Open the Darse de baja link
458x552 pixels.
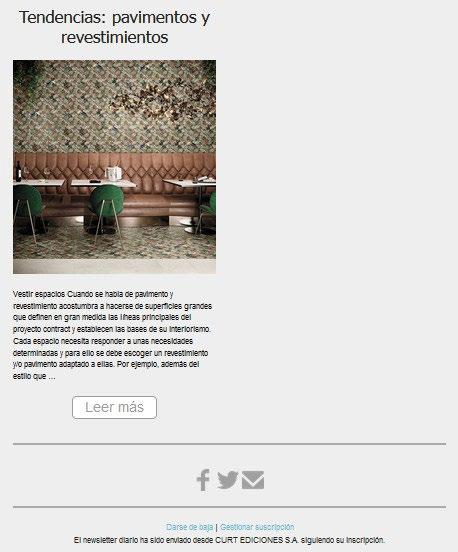click(189, 527)
